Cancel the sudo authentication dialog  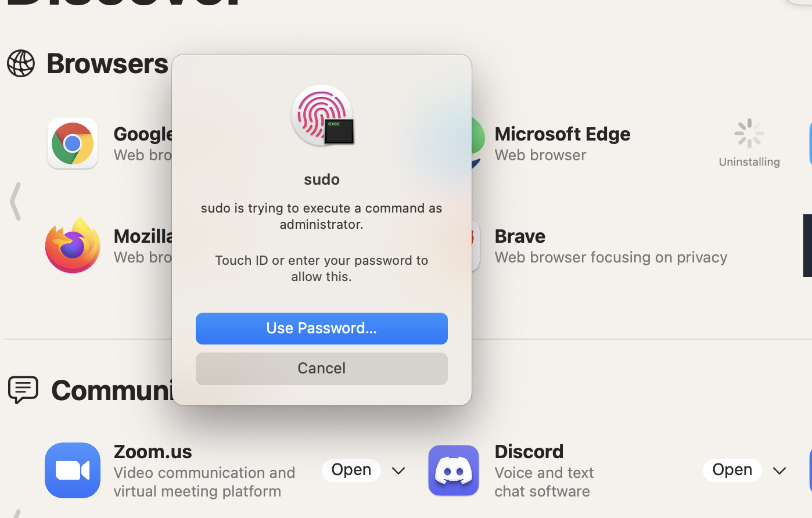tap(321, 368)
